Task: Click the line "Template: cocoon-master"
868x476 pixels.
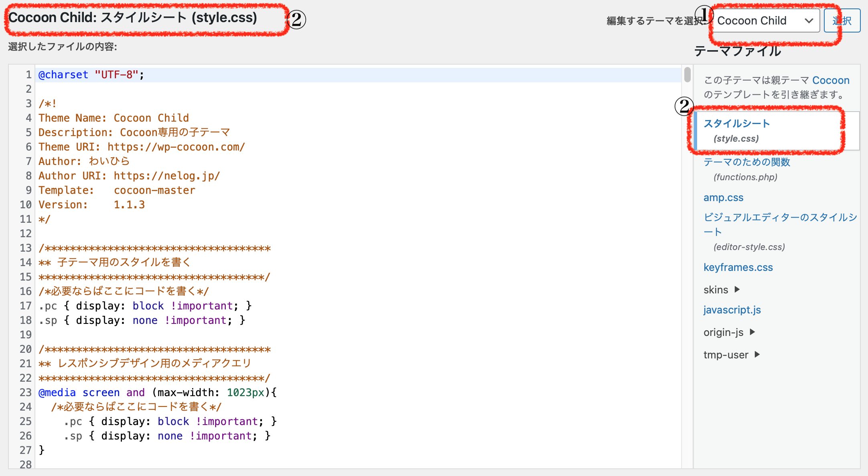Action: pos(117,190)
